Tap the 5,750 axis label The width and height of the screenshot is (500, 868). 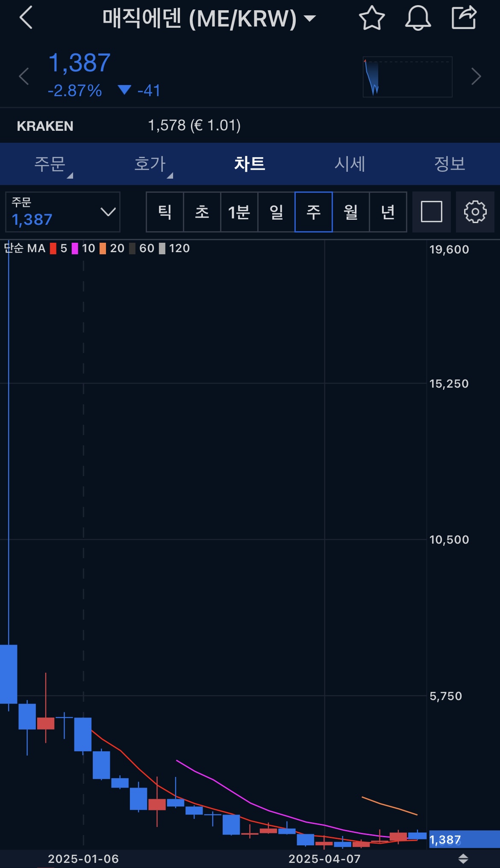coord(446,696)
